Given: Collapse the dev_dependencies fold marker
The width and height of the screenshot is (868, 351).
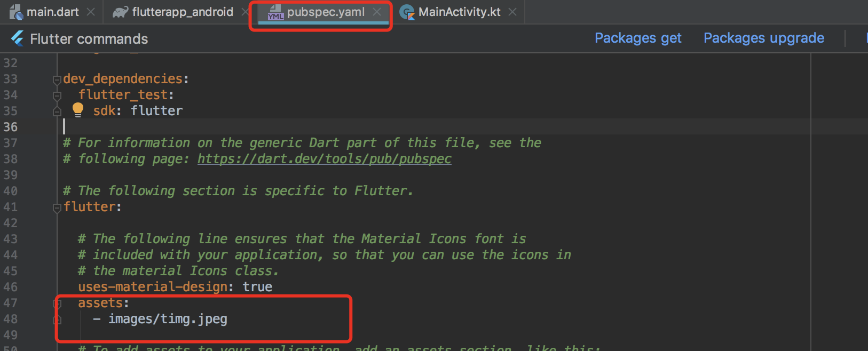Looking at the screenshot, I should pos(57,80).
